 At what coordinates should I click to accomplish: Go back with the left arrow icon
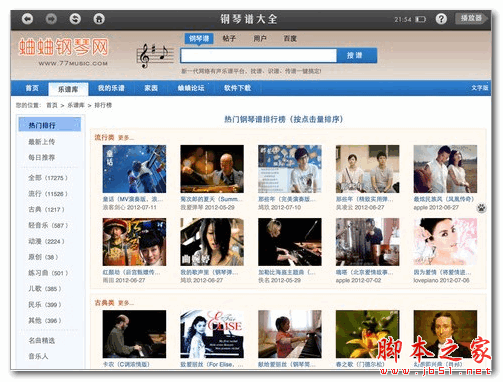27,19
